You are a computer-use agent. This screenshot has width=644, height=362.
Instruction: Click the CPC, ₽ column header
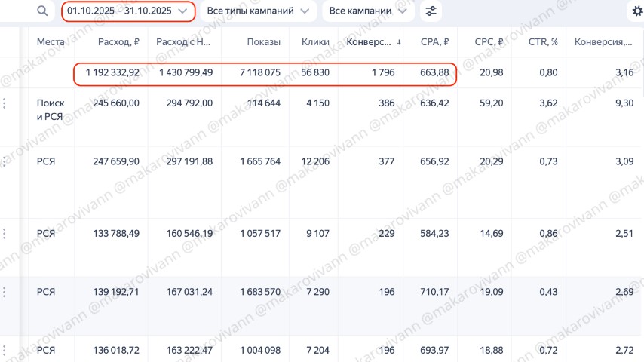click(x=489, y=42)
